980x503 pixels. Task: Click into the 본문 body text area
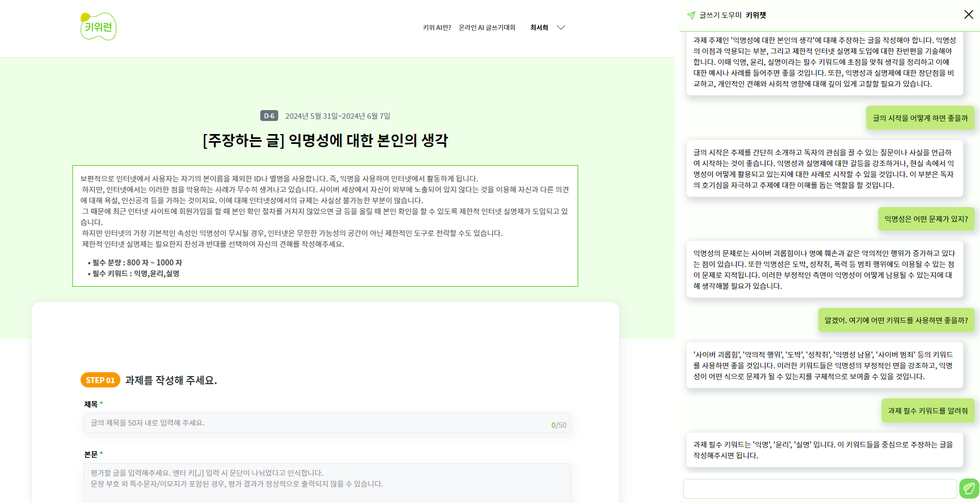click(x=327, y=482)
